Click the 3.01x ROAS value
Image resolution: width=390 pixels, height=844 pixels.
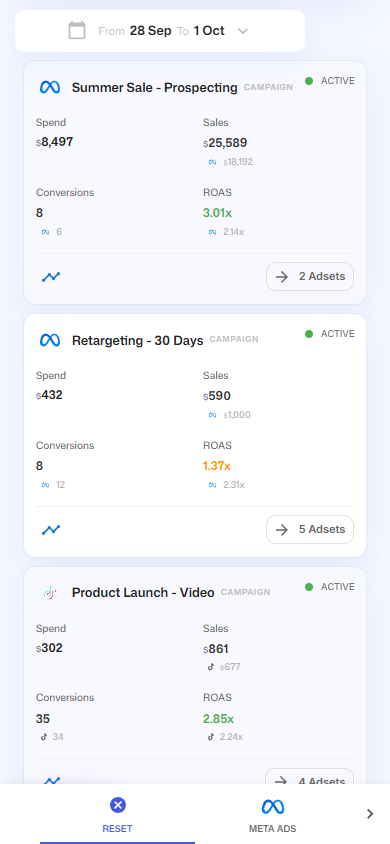click(217, 213)
